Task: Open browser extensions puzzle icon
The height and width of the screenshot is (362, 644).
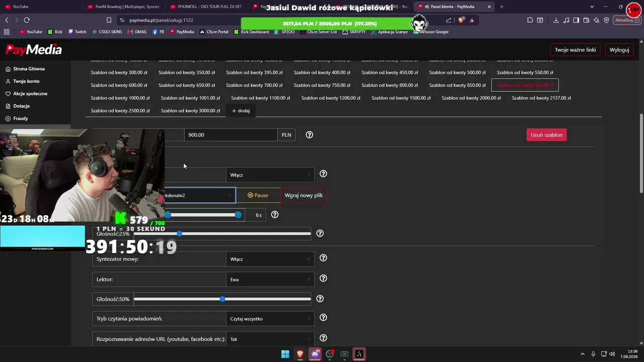Action: (x=530, y=20)
